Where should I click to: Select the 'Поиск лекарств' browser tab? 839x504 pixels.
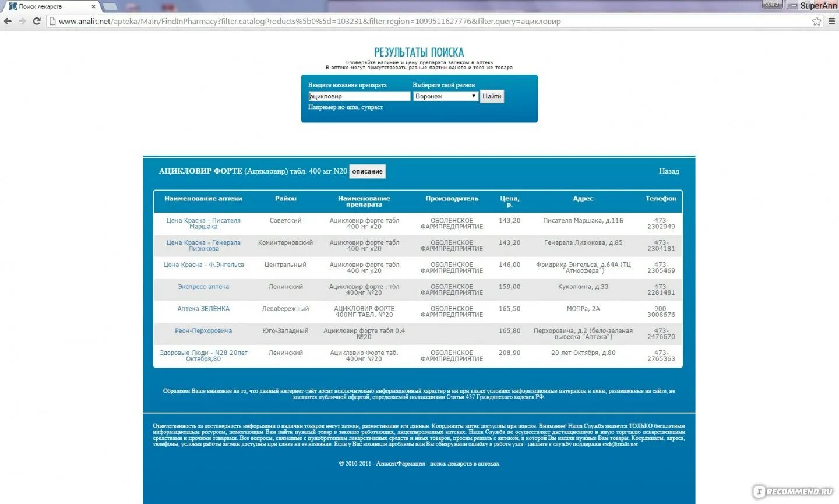[52, 6]
